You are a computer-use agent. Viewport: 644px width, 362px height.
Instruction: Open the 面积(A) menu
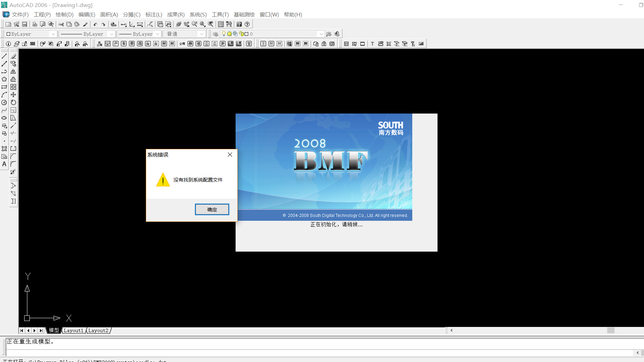[x=109, y=14]
